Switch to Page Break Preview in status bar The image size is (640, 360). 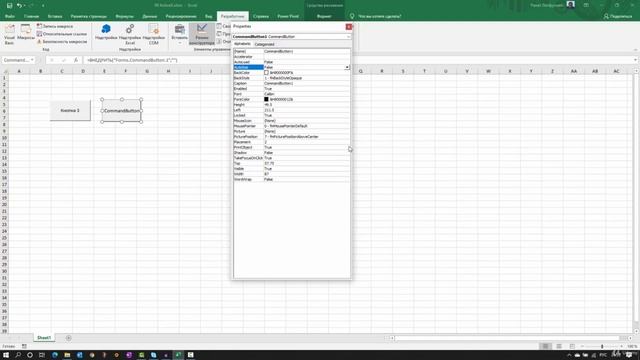pos(572,346)
